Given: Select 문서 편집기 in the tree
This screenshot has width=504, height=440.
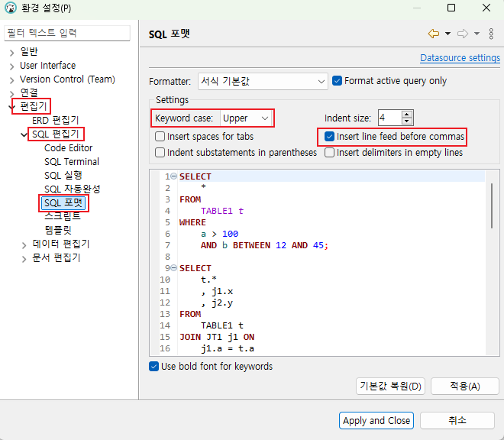Looking at the screenshot, I should (x=57, y=257).
